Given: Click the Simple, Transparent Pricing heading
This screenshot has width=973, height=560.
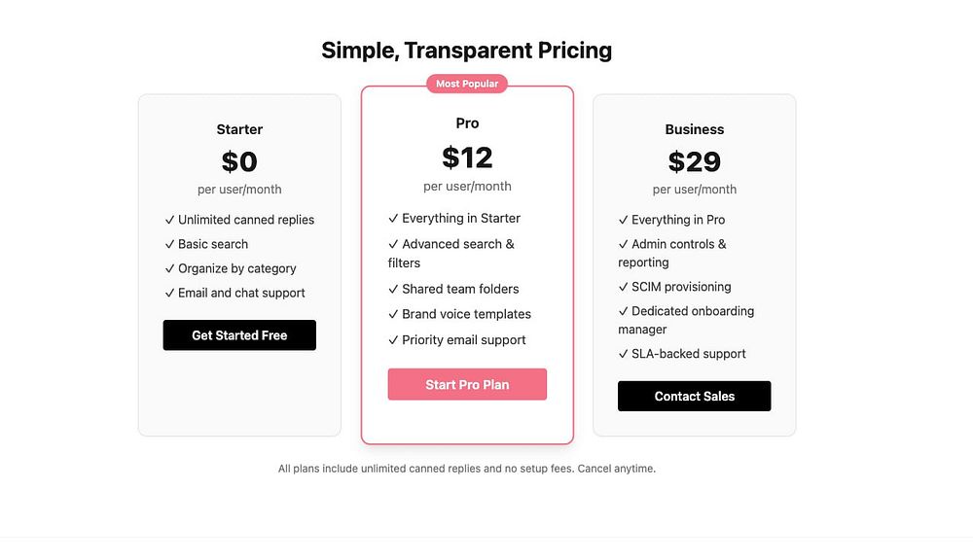Looking at the screenshot, I should 467,51.
